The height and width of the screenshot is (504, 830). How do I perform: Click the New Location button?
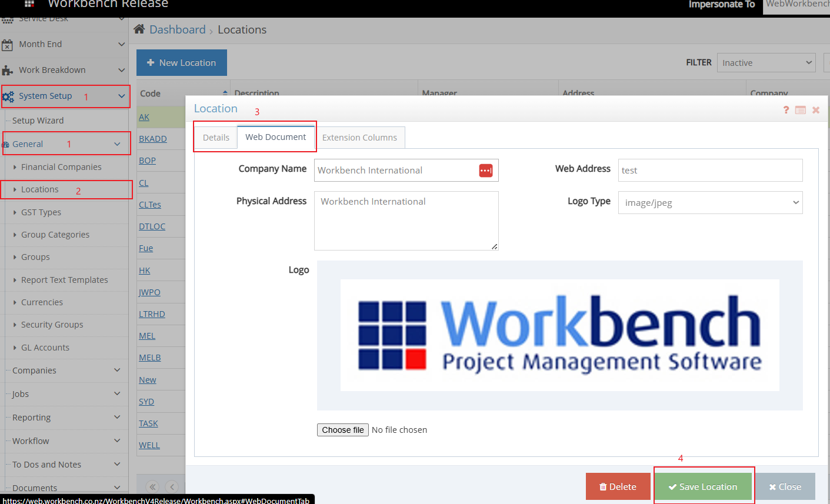pos(182,62)
